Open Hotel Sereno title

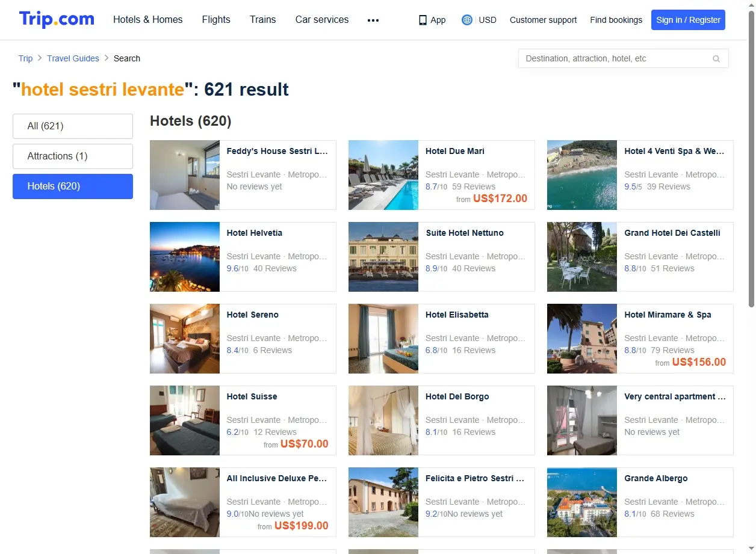click(252, 315)
